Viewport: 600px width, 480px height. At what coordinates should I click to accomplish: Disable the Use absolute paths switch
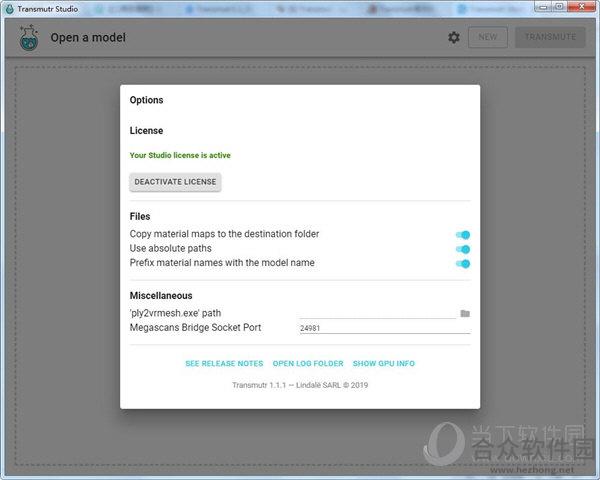click(463, 249)
